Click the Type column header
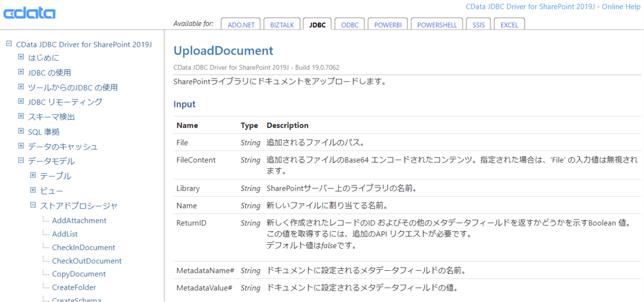644x302 pixels. [x=250, y=125]
